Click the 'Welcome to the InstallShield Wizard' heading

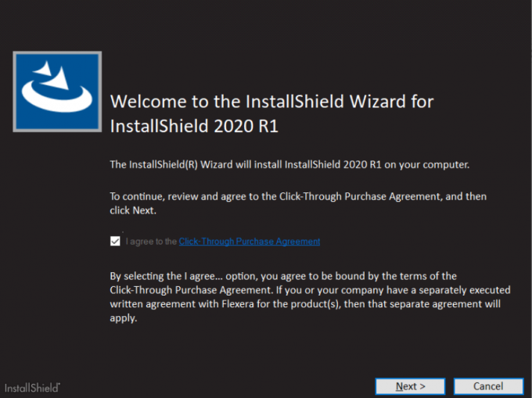pyautogui.click(x=271, y=102)
